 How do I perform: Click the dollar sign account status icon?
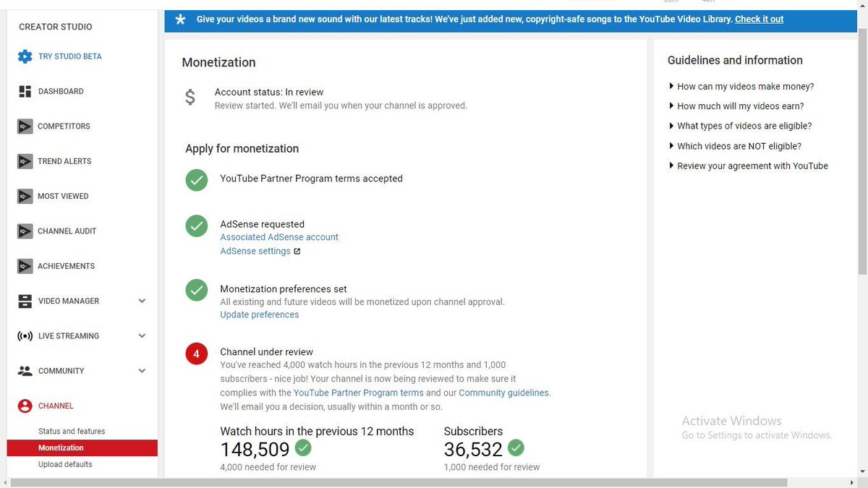coord(190,97)
